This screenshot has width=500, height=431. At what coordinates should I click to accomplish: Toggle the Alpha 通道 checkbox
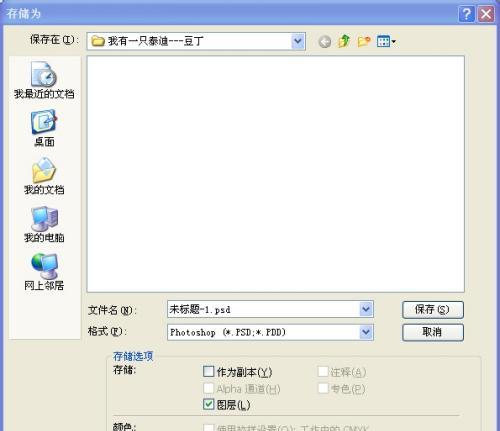[208, 388]
